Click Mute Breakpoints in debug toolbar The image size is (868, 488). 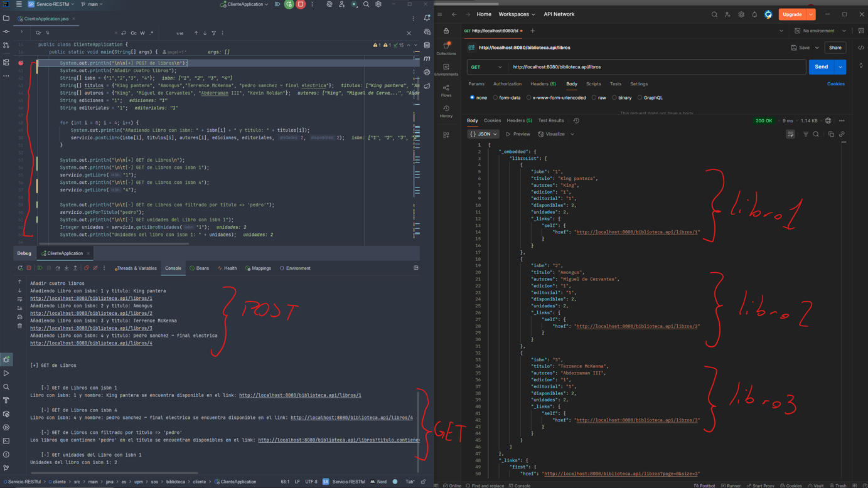coord(95,268)
